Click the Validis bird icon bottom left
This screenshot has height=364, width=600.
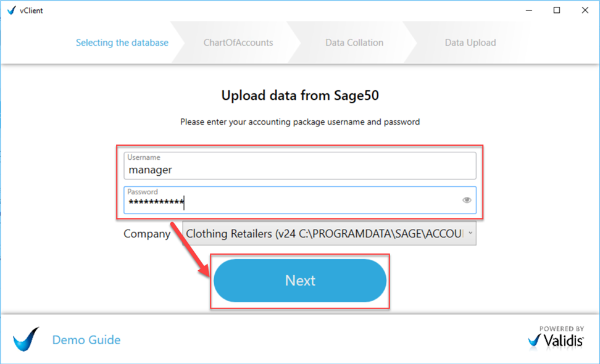(25, 339)
